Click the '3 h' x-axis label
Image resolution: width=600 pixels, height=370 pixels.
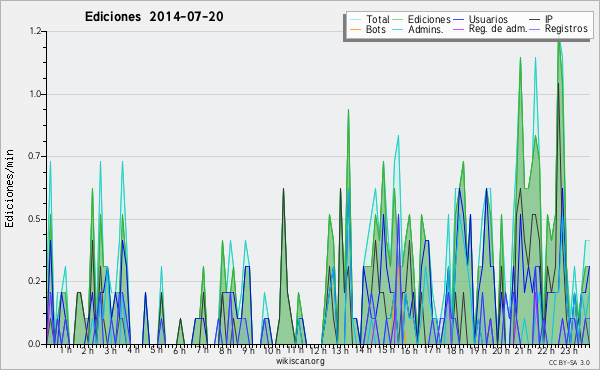[111, 351]
